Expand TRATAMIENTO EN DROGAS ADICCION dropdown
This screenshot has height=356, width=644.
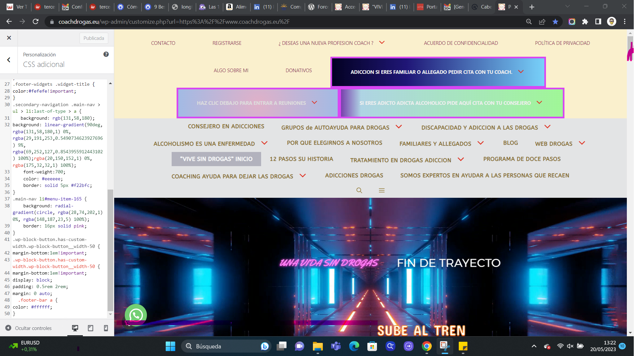click(x=461, y=160)
